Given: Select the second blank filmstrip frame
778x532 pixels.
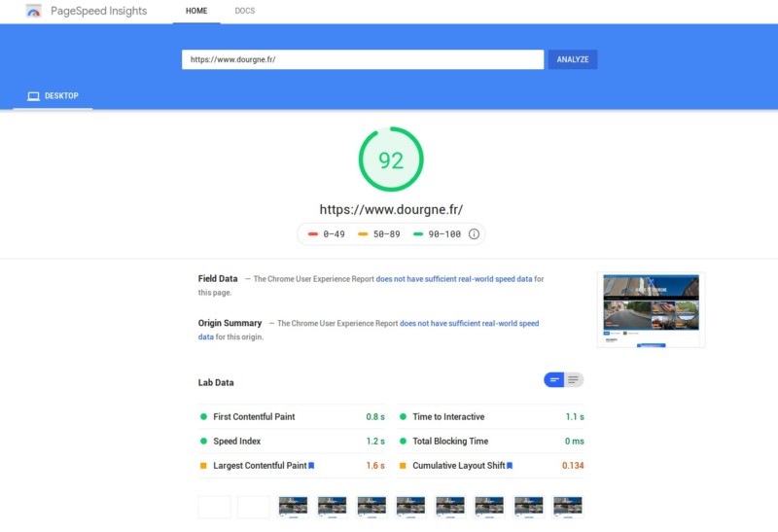Looking at the screenshot, I should pos(254,507).
